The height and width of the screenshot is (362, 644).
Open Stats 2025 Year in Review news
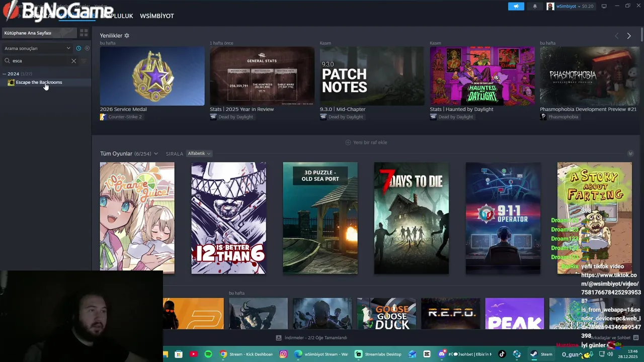coord(262,76)
